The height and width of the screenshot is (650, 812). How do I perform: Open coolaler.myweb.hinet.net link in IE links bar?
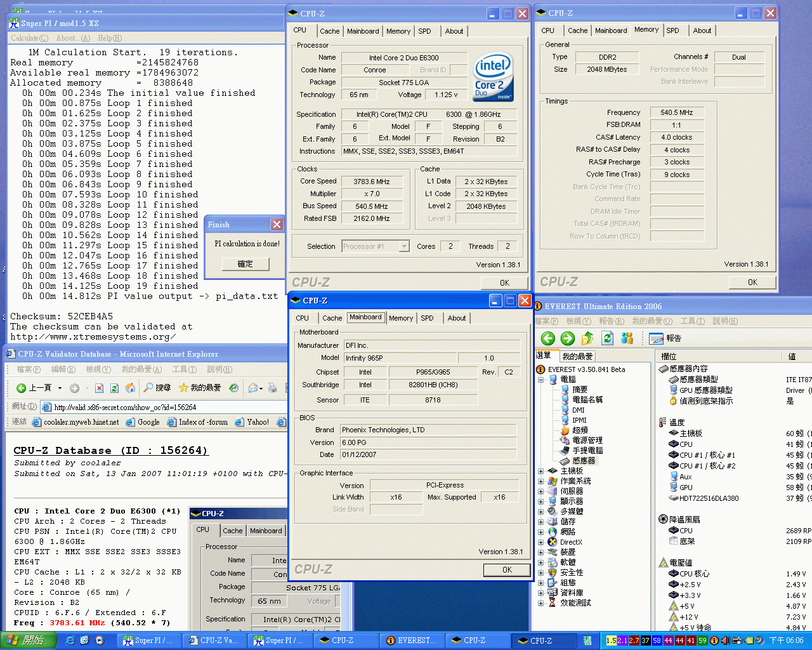(x=75, y=422)
